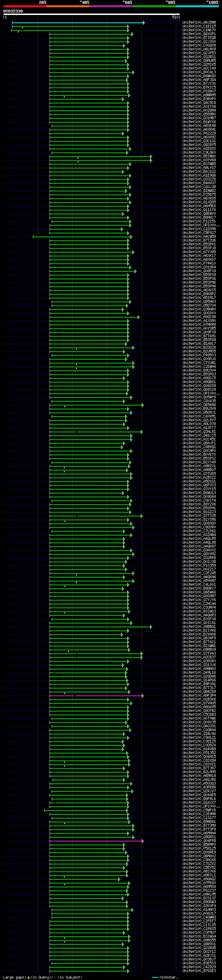Viewport: 222px width, 980px height.
Task: Select the UniRef100_Q8R9X1 hit label
Action: tap(199, 944)
